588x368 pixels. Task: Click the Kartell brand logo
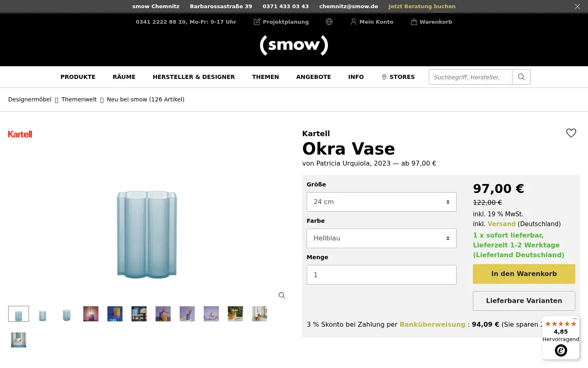click(x=20, y=134)
